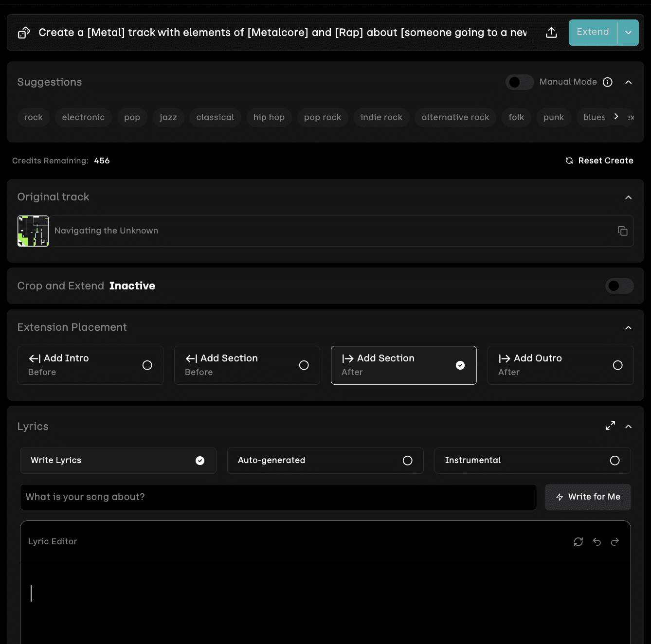Undo last Lyric Editor change
651x644 pixels.
(597, 542)
